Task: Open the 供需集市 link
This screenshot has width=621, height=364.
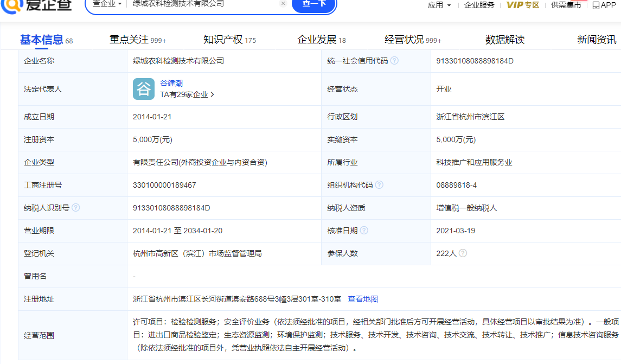Action: pyautogui.click(x=566, y=5)
